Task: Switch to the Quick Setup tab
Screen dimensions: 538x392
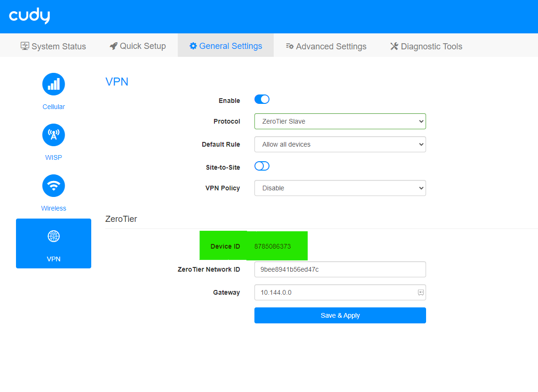Action: pyautogui.click(x=138, y=46)
